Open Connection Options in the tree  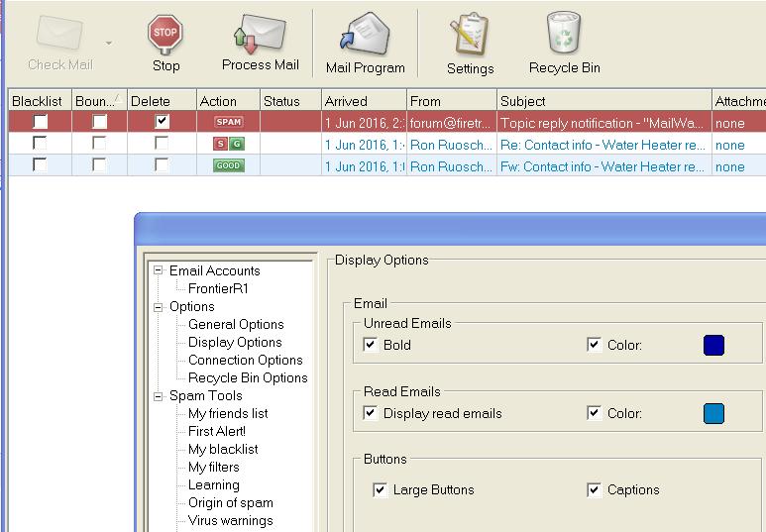tap(245, 360)
